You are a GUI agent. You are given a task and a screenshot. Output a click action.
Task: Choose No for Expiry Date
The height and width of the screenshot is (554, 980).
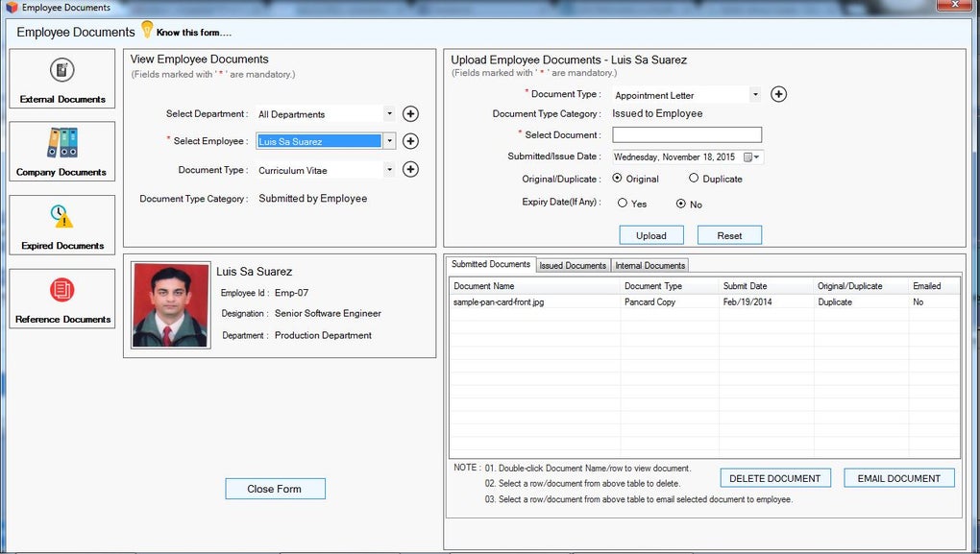click(x=680, y=204)
